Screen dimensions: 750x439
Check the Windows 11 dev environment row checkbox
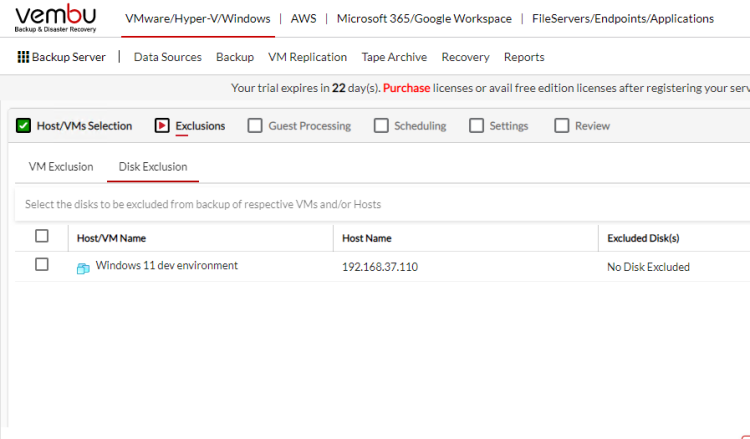click(42, 265)
